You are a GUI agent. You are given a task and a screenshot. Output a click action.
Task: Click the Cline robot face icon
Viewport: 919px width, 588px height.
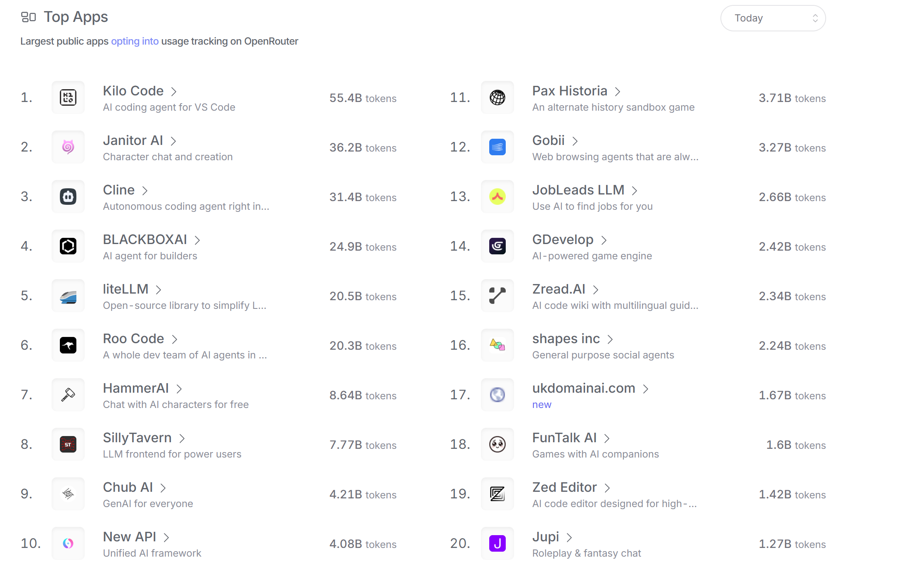point(68,197)
